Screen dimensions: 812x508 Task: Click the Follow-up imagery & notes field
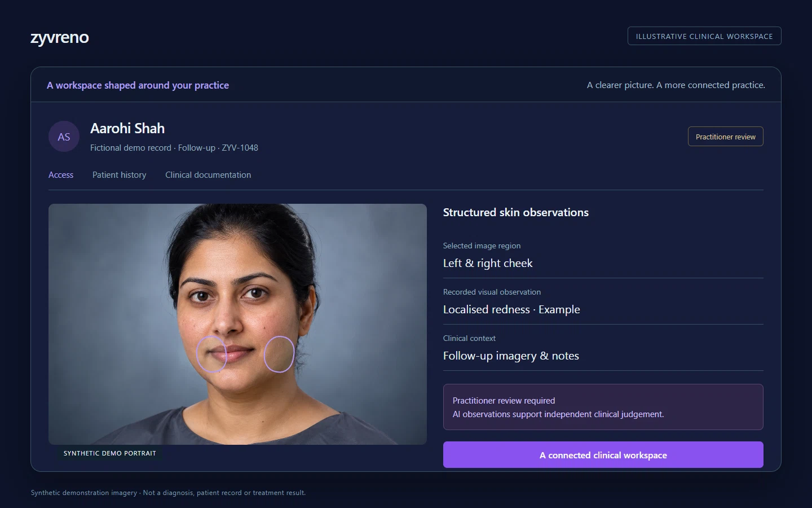click(603, 350)
